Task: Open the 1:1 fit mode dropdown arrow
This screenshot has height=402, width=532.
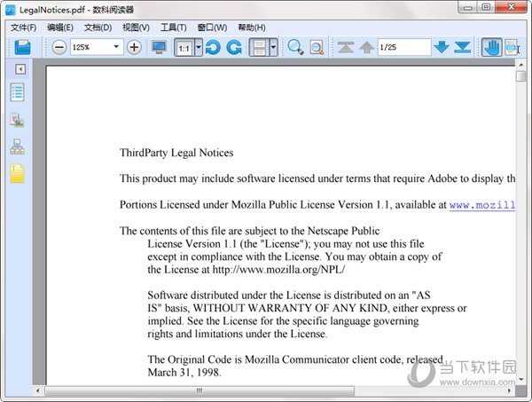Action: coord(199,47)
